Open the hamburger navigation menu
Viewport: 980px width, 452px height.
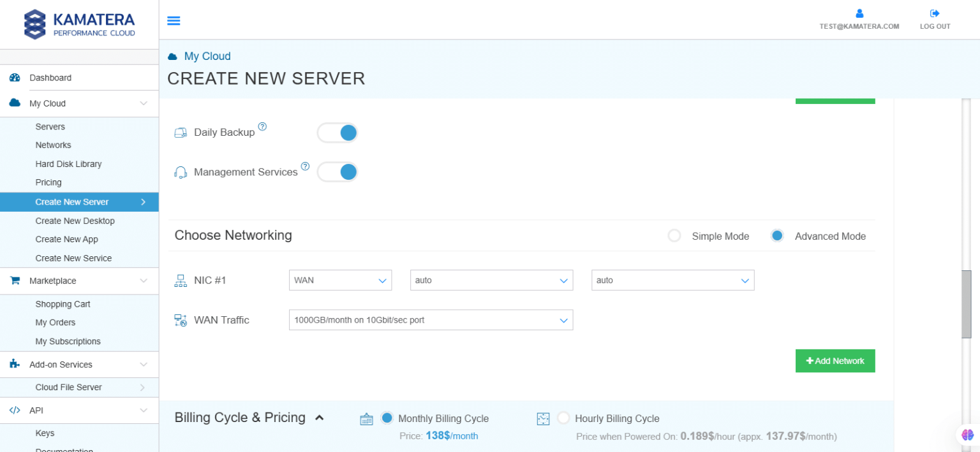pos(173,20)
